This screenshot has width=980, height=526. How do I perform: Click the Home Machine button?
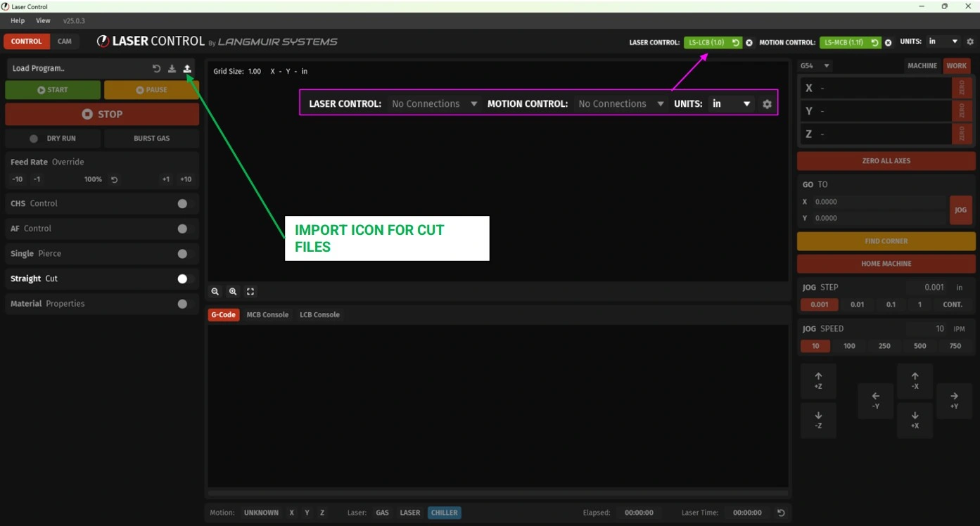tap(886, 264)
